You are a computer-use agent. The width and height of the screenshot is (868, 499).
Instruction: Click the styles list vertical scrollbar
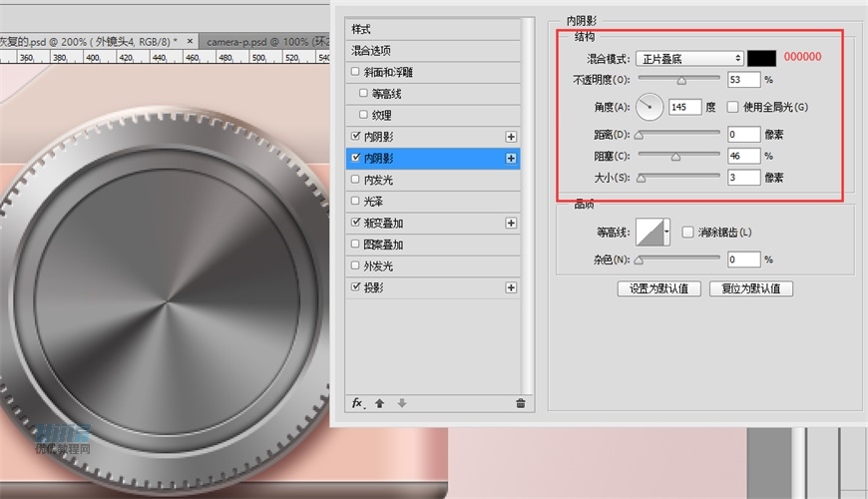point(528,205)
